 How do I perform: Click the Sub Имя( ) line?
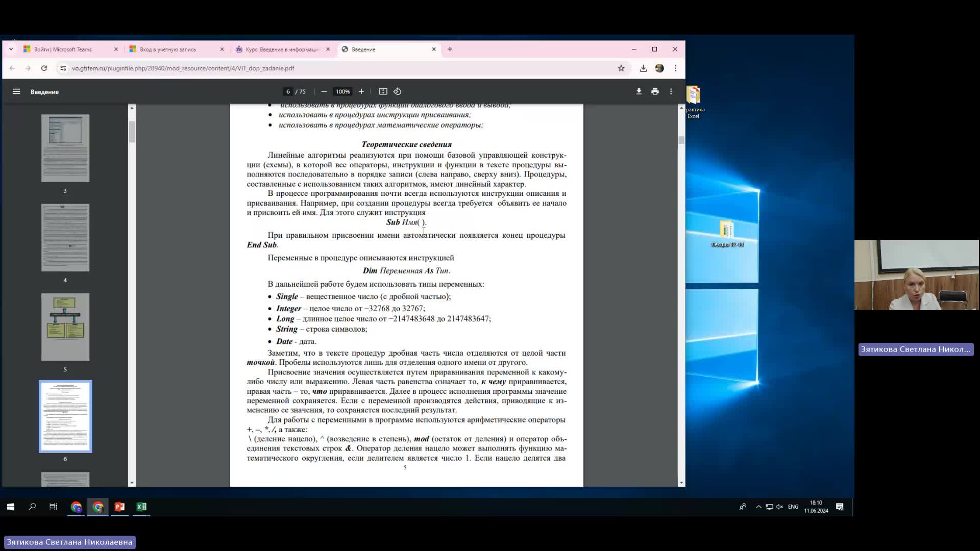tap(406, 222)
